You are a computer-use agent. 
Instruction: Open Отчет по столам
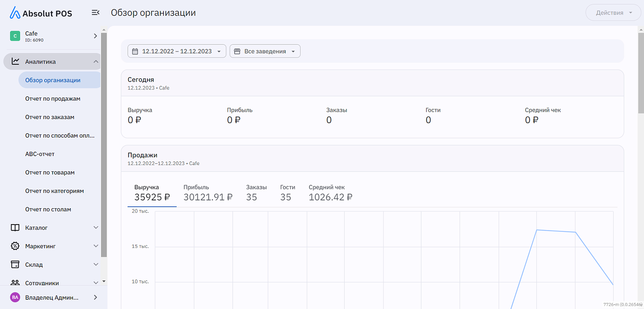tap(48, 210)
